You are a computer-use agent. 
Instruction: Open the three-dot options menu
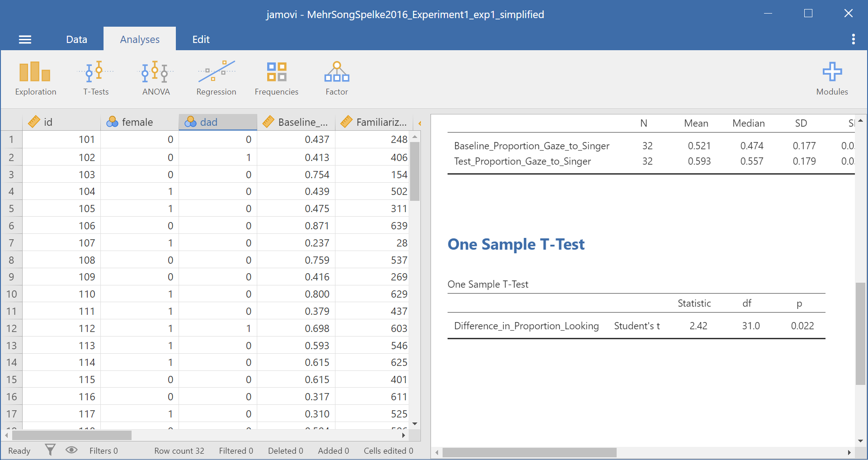tap(853, 39)
